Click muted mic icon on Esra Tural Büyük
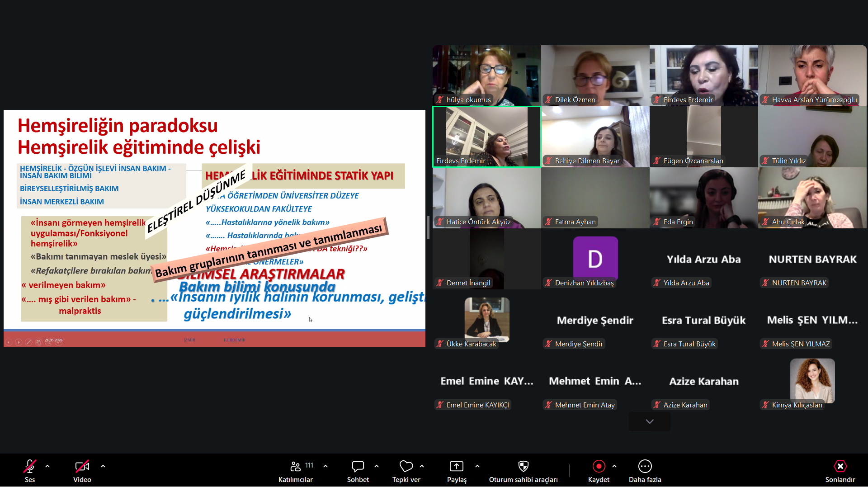Screen dimensions: 868x487 (x=657, y=344)
